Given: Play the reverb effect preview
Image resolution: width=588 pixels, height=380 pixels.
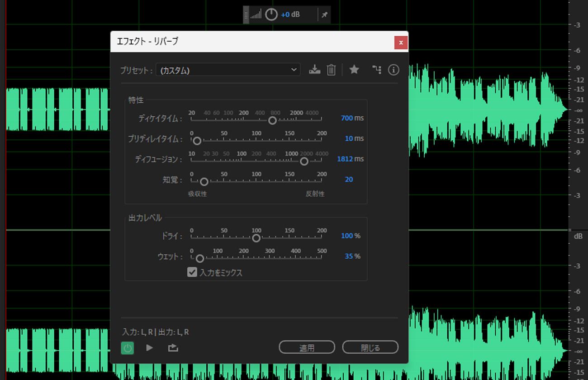Looking at the screenshot, I should coord(150,347).
